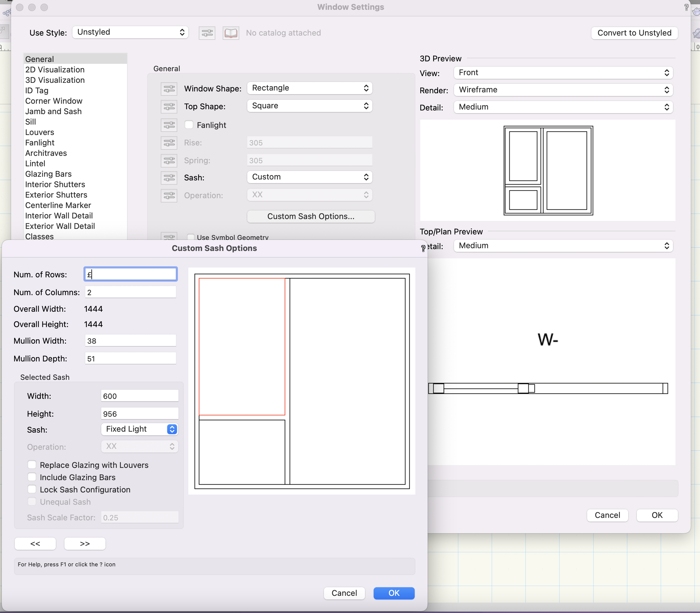Click the settings icon next to Window Shape
Image resolution: width=700 pixels, height=613 pixels.
169,89
